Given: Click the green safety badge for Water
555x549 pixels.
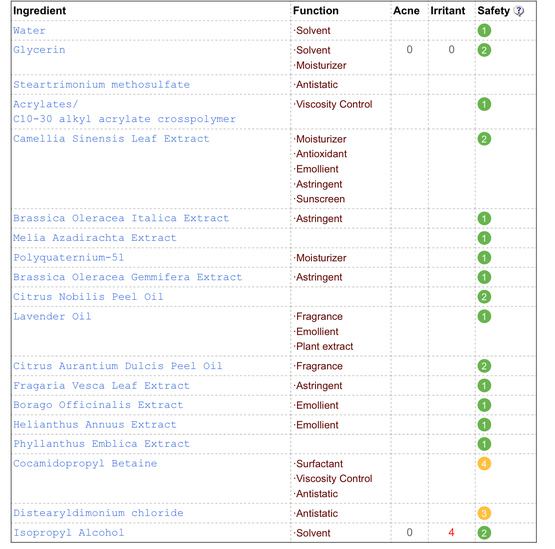Looking at the screenshot, I should click(x=484, y=30).
